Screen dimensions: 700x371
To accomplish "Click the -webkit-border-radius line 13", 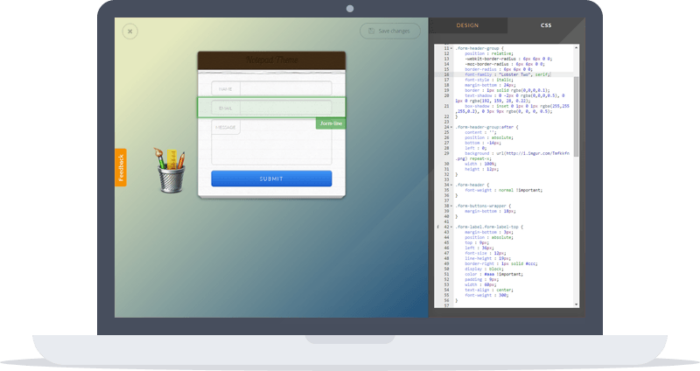I will pyautogui.click(x=508, y=59).
